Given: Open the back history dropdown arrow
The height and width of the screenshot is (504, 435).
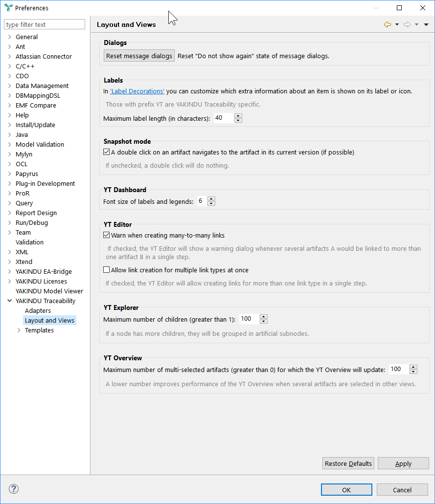Looking at the screenshot, I should coord(397,24).
